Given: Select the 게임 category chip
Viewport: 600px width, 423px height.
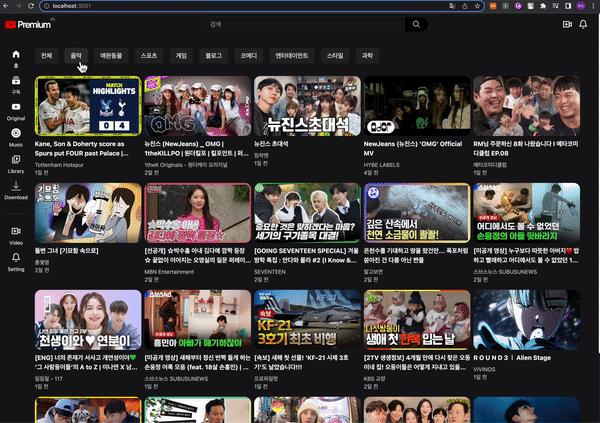Looking at the screenshot, I should [x=181, y=56].
